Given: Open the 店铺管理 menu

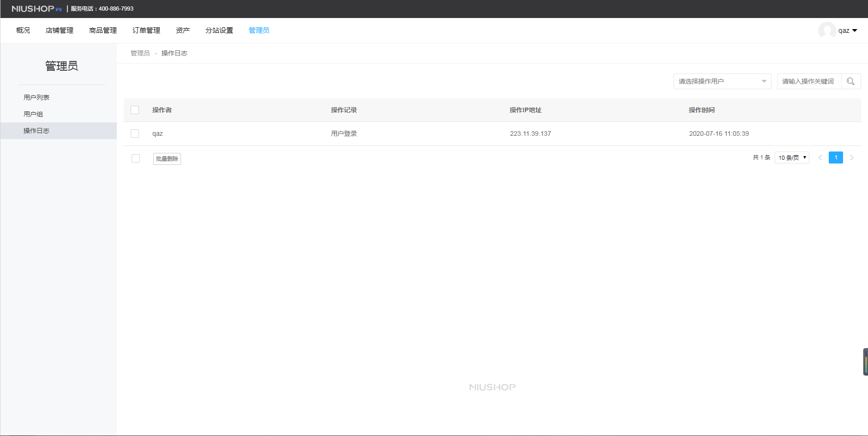Looking at the screenshot, I should coord(60,30).
